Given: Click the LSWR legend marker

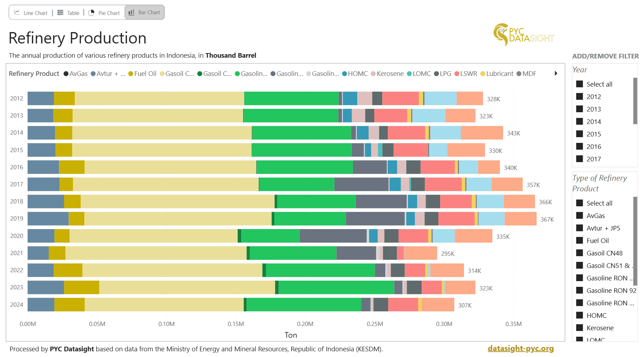Looking at the screenshot, I should click(x=457, y=74).
